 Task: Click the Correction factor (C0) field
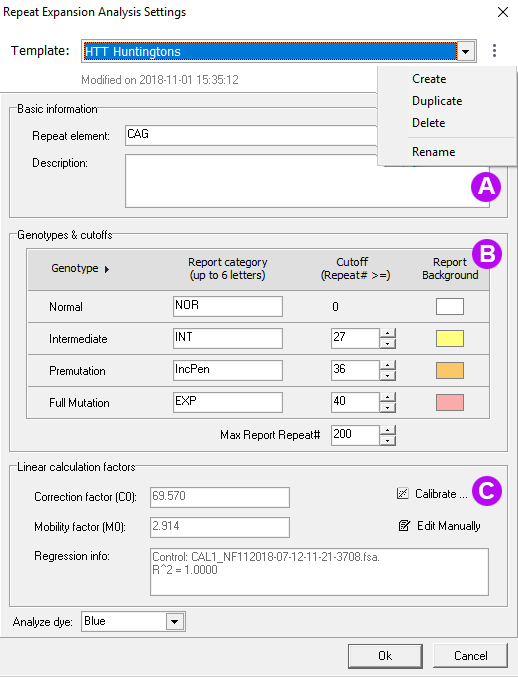click(220, 497)
